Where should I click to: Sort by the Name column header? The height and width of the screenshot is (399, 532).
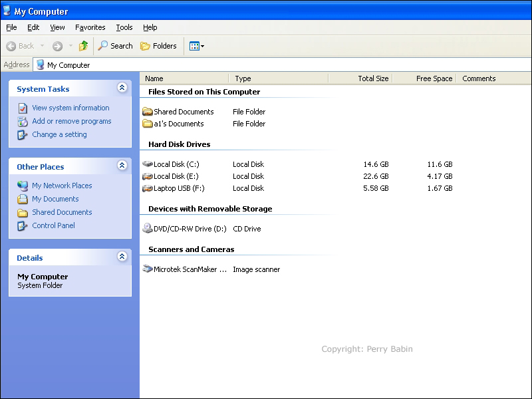[184, 78]
